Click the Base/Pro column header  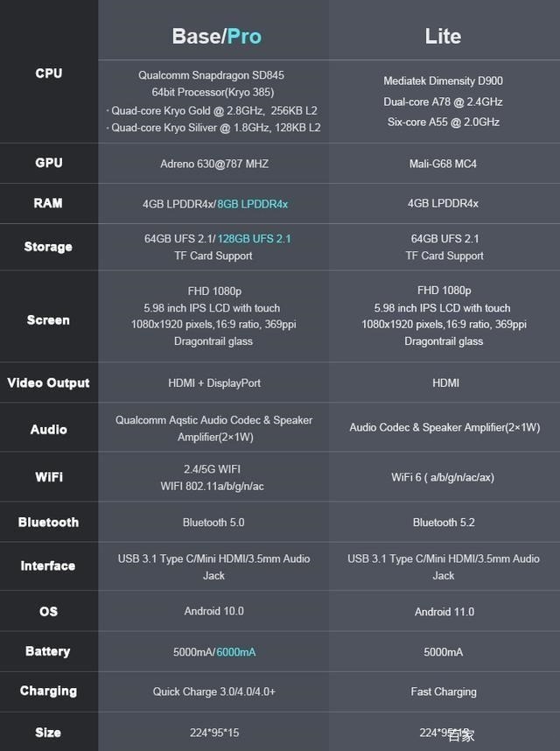pyautogui.click(x=216, y=36)
